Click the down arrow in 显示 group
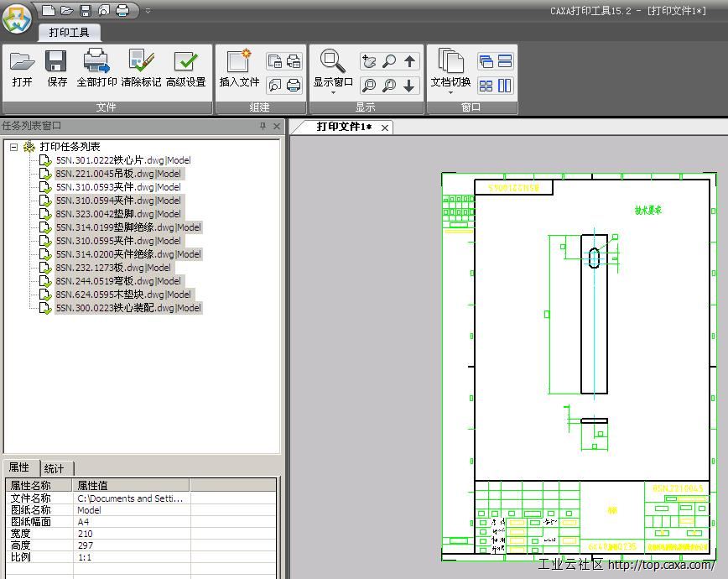 pos(409,86)
